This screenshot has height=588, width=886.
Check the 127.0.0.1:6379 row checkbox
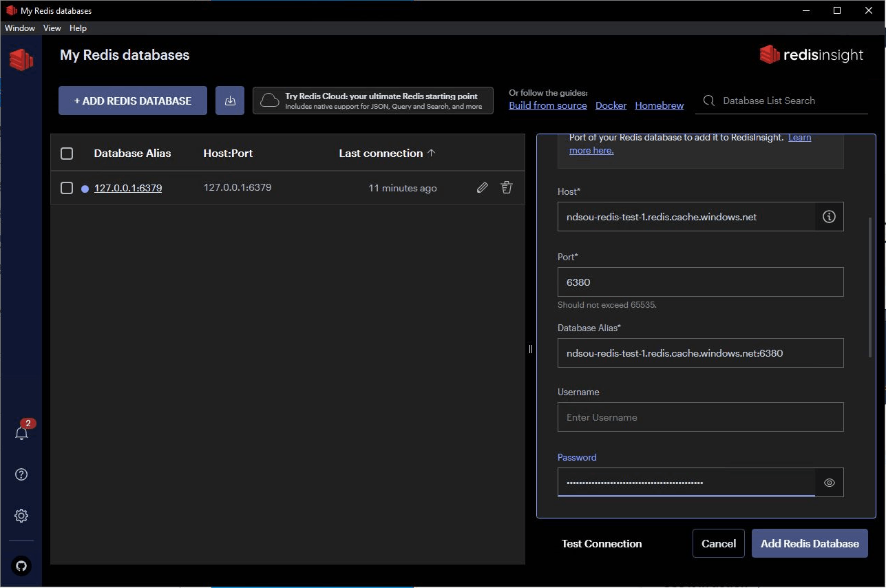click(x=67, y=188)
